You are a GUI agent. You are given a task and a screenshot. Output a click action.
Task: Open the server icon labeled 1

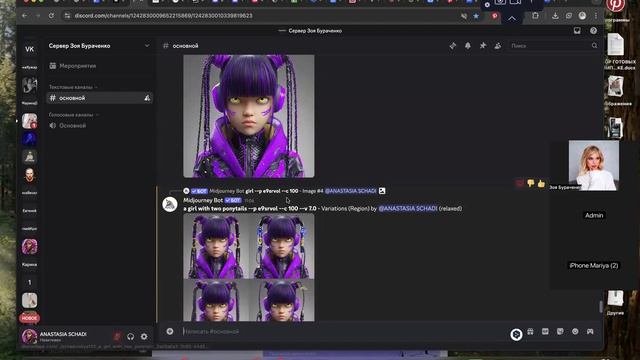[29, 282]
